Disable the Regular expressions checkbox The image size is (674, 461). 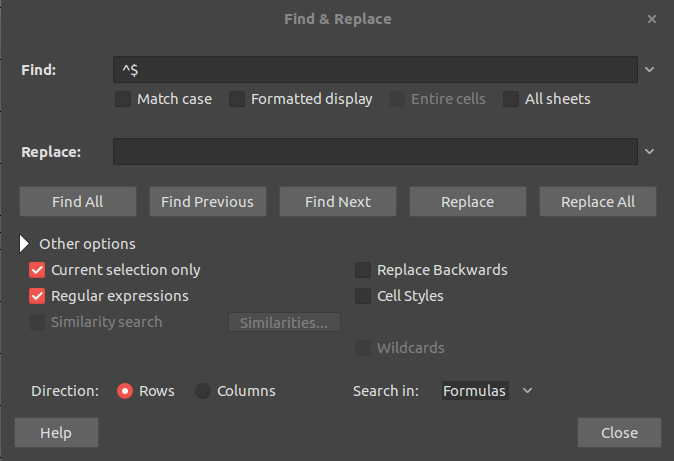point(38,296)
